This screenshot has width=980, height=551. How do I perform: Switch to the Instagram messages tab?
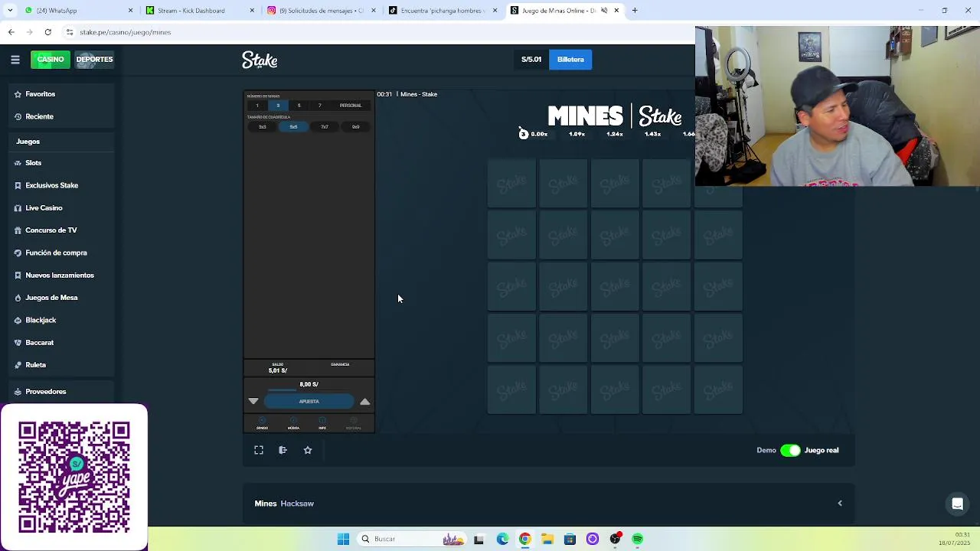[320, 11]
